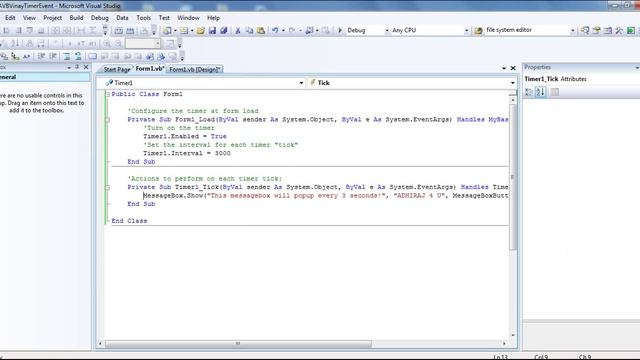Toggle the Toolbox auto-hide pin
This screenshot has width=640, height=360.
[77, 67]
